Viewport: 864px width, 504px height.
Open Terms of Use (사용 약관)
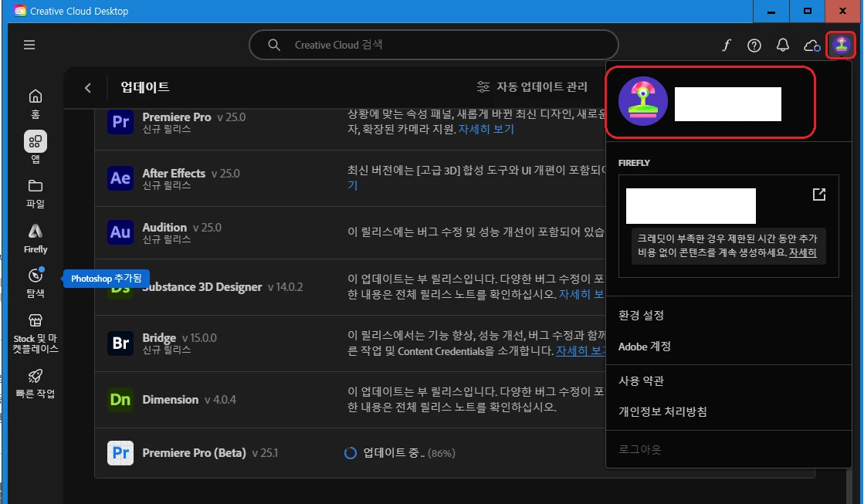click(641, 381)
